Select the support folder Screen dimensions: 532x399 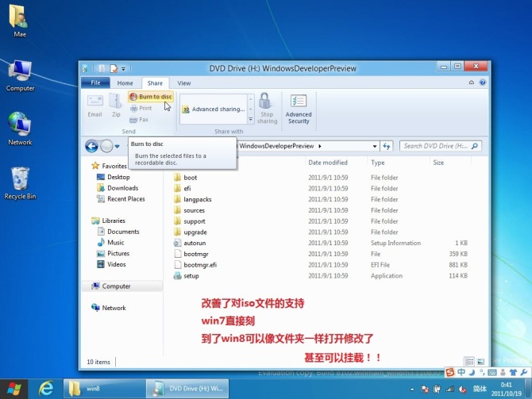[189, 221]
